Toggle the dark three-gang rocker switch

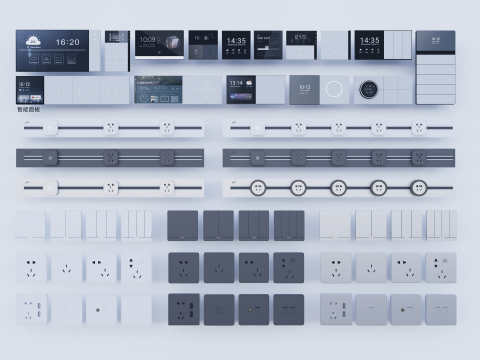(254, 226)
